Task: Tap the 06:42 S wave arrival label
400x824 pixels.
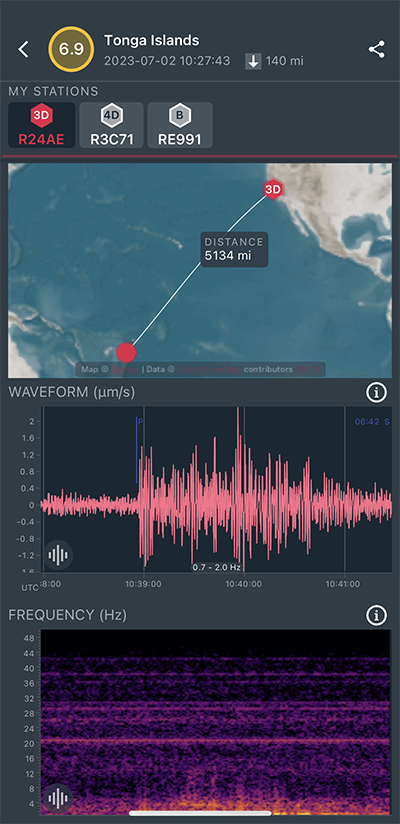Action: coord(372,421)
